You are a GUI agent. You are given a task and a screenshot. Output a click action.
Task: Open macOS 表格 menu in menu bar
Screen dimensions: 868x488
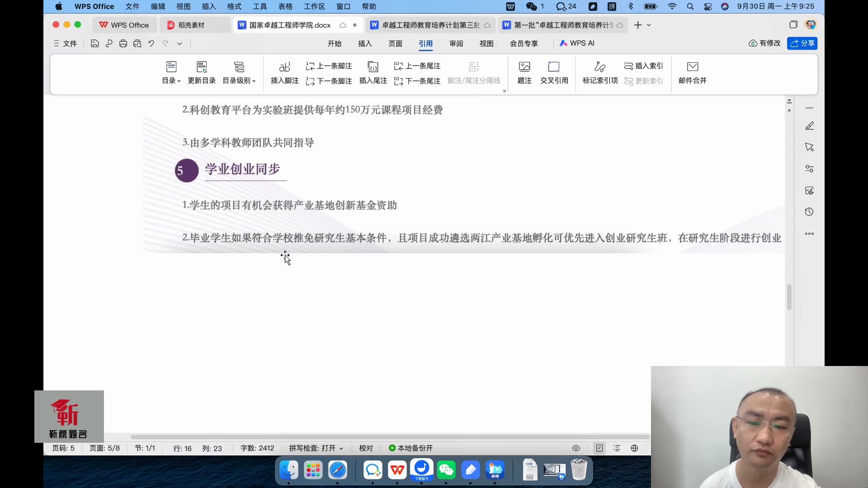tap(285, 6)
